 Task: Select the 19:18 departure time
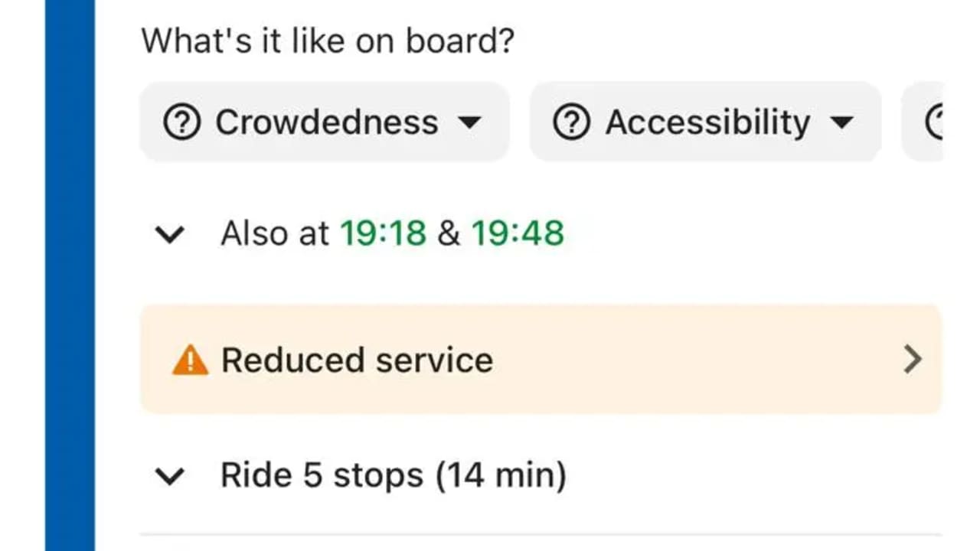tap(383, 233)
